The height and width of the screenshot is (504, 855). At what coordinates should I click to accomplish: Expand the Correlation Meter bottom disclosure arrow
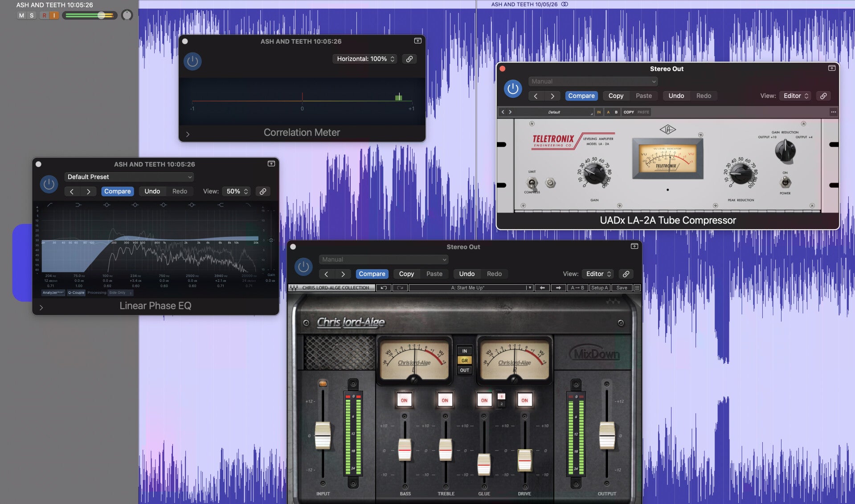(188, 134)
